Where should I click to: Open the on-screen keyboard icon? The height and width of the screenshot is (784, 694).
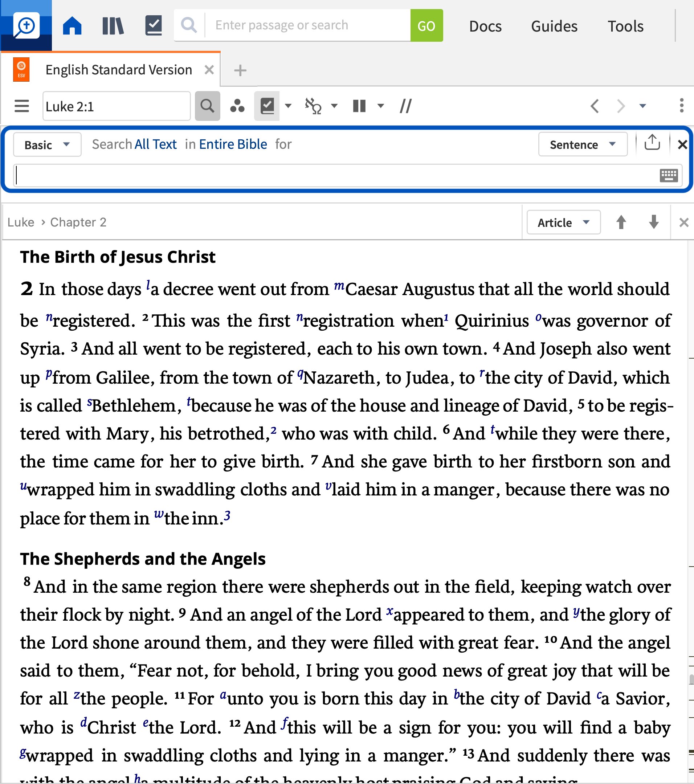[669, 176]
